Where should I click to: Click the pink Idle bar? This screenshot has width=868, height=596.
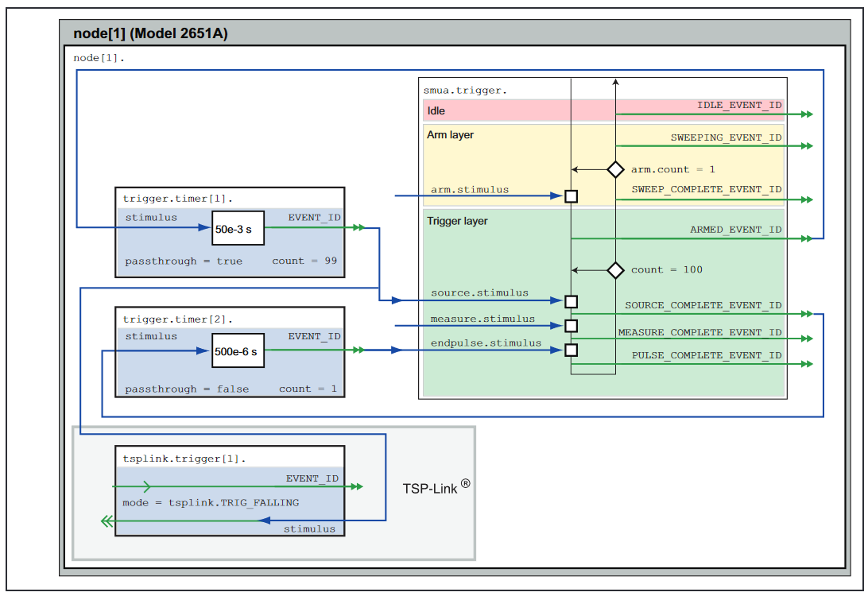(x=517, y=111)
